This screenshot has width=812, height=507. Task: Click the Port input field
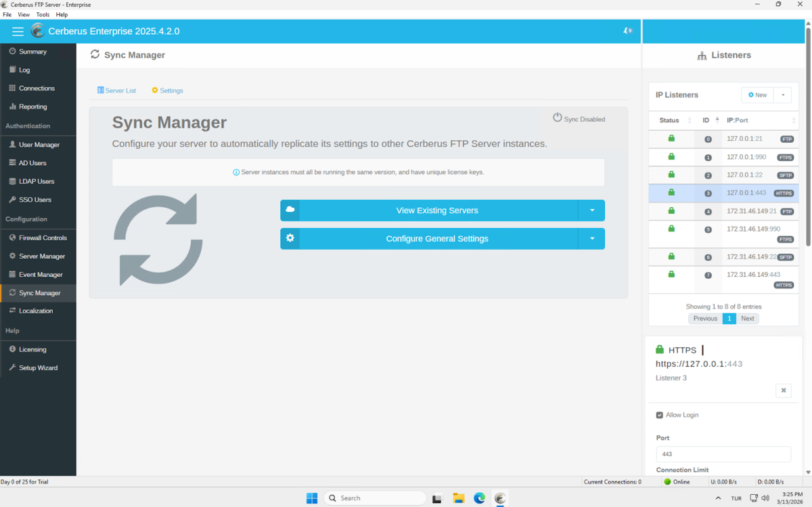[x=723, y=454]
